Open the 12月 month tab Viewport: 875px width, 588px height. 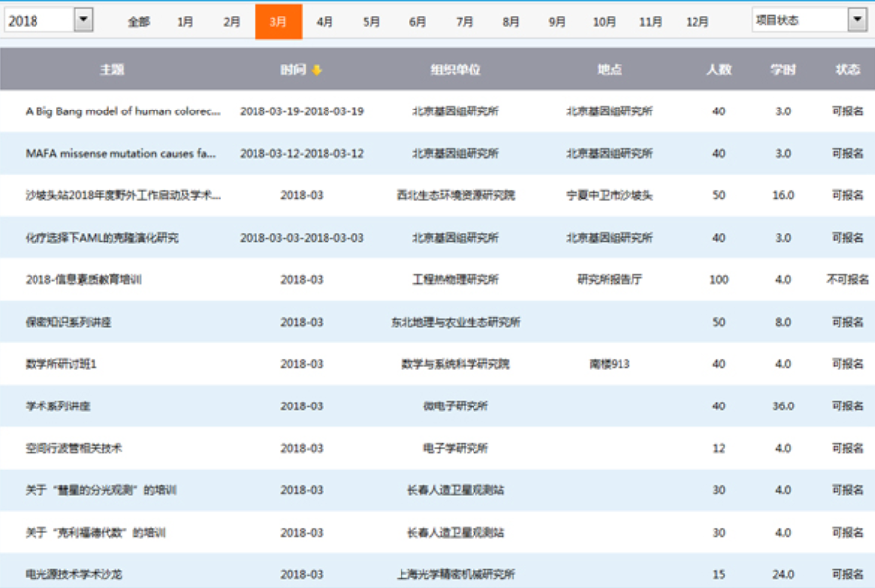pos(696,22)
